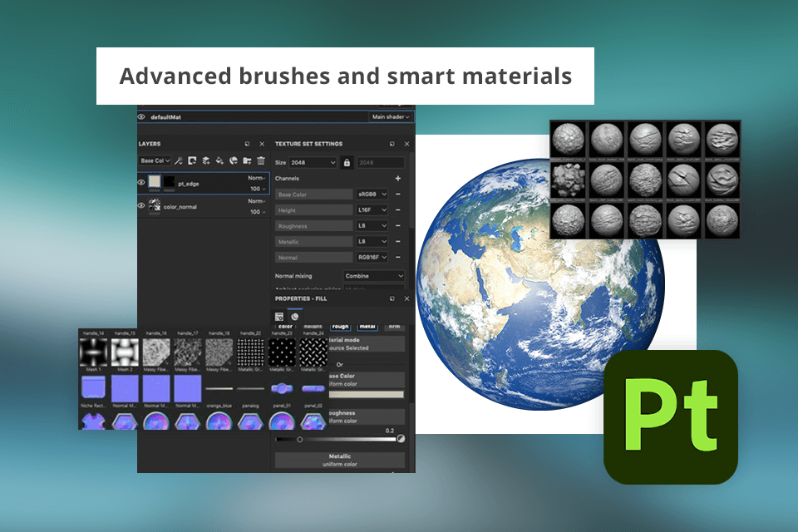The width and height of the screenshot is (798, 532).
Task: Toggle visibility of defaultMat texture set
Action: (x=141, y=117)
